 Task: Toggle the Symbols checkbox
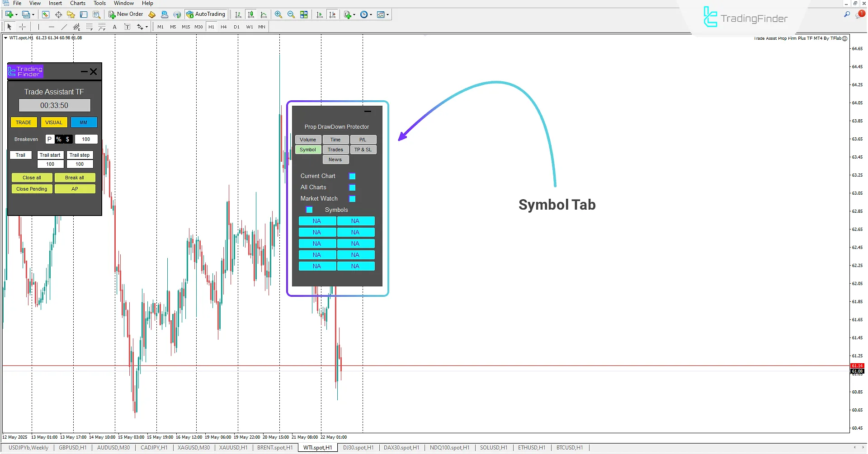click(309, 210)
